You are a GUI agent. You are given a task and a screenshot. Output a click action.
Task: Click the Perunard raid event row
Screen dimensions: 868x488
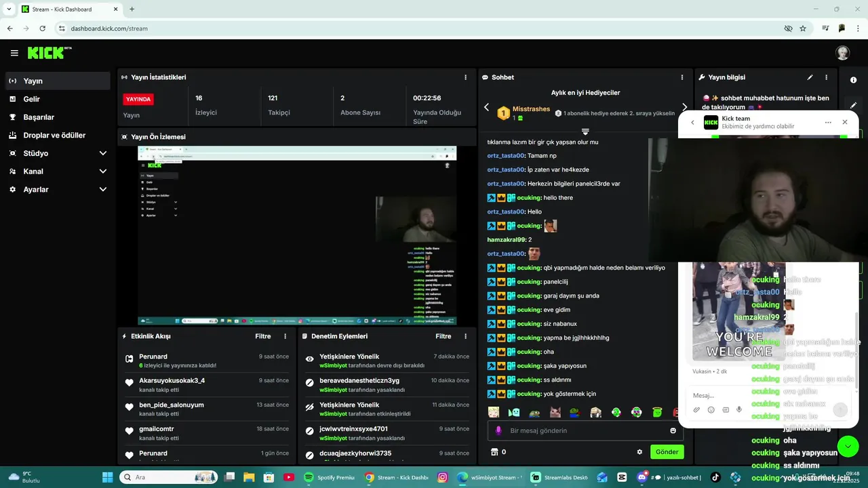click(x=208, y=361)
